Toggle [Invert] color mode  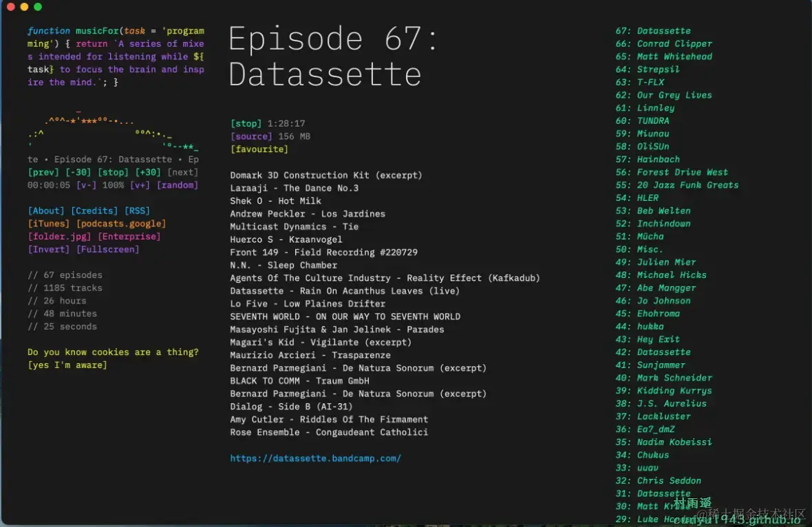tap(49, 250)
